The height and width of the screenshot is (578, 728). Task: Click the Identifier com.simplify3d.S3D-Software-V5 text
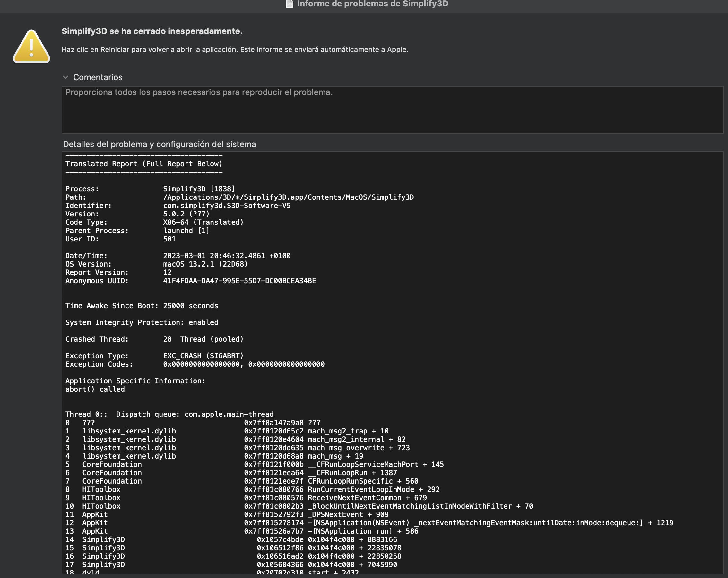[227, 206]
